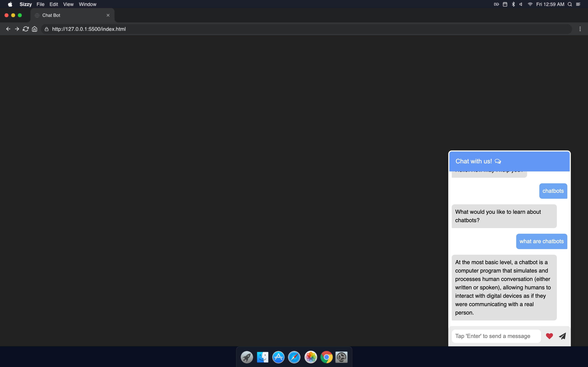
Task: Open Photos app in dock
Action: coord(310,357)
